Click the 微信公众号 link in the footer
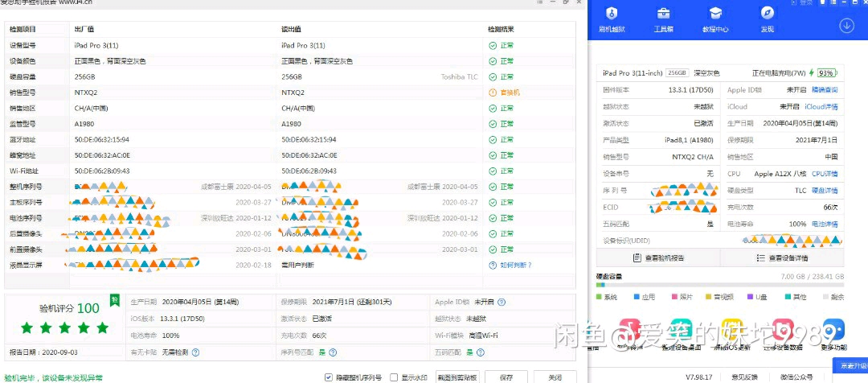 (796, 377)
